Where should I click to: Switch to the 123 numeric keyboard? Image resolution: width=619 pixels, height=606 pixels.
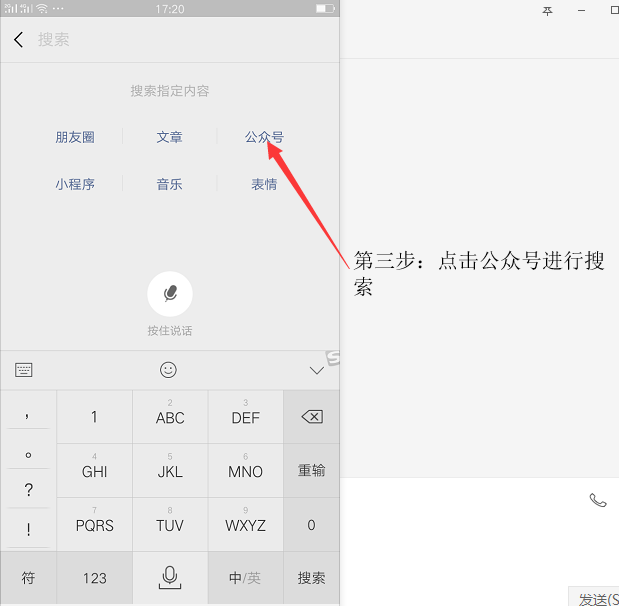click(94, 578)
